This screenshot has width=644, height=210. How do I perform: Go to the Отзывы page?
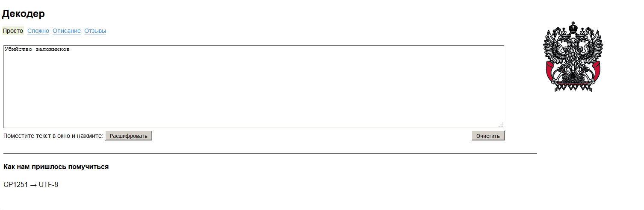(95, 31)
